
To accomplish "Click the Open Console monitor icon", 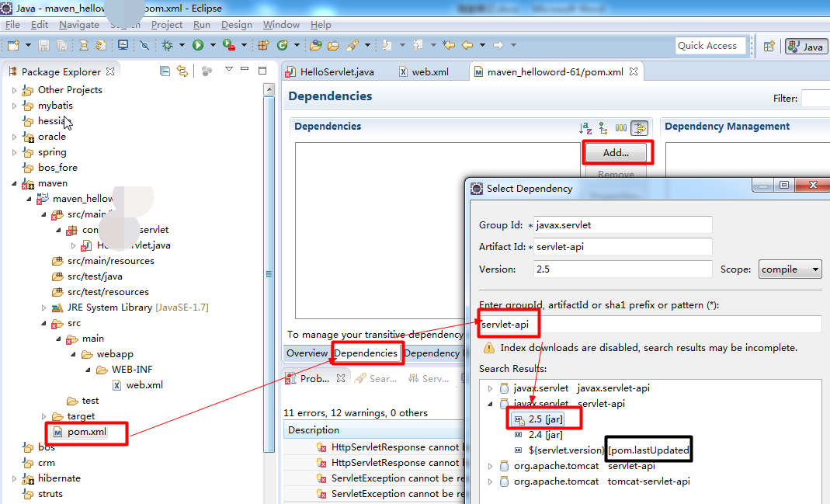I will (x=123, y=46).
